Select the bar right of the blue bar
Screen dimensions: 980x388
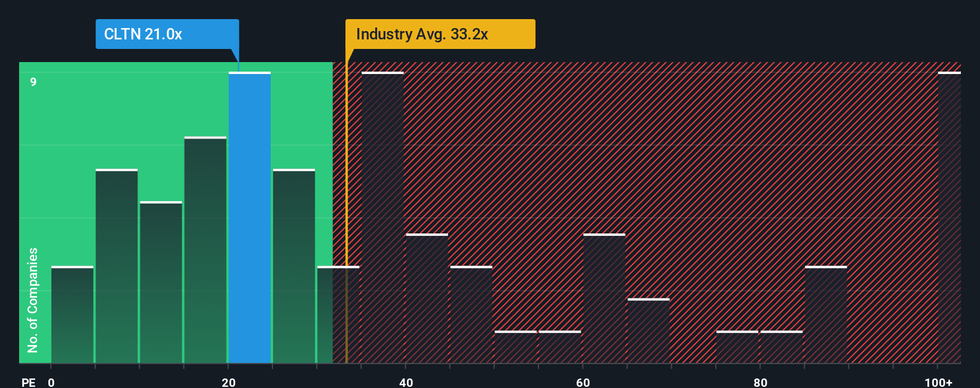294,266
